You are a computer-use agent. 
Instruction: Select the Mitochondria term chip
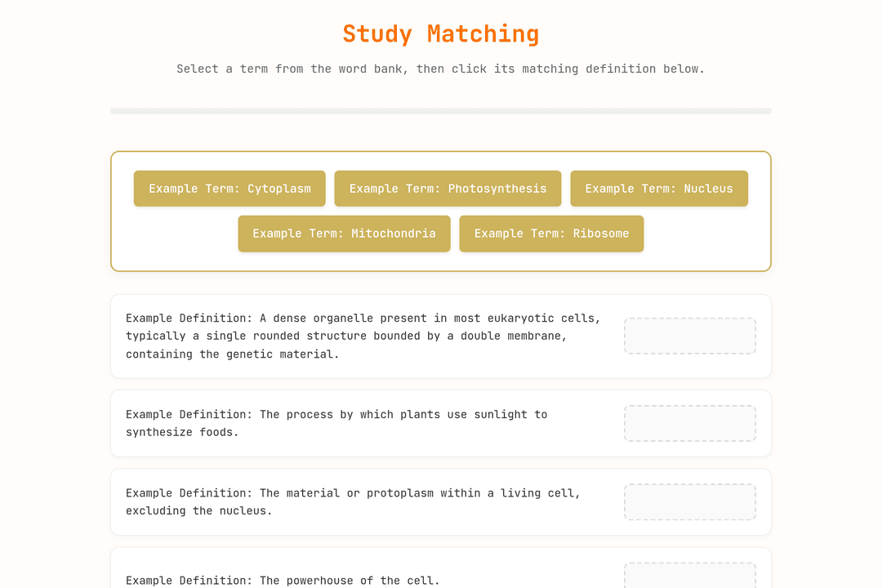point(345,234)
